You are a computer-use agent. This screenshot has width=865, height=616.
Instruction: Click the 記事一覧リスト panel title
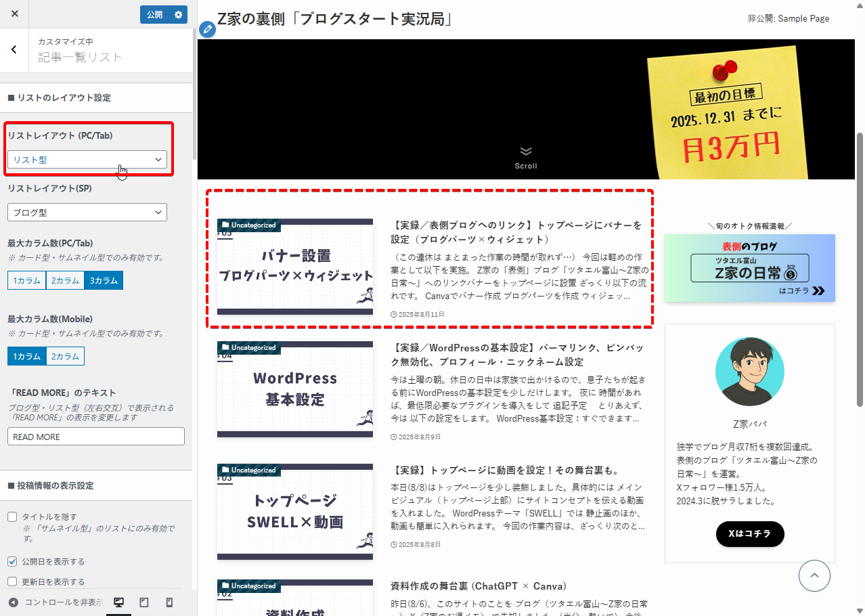[80, 58]
